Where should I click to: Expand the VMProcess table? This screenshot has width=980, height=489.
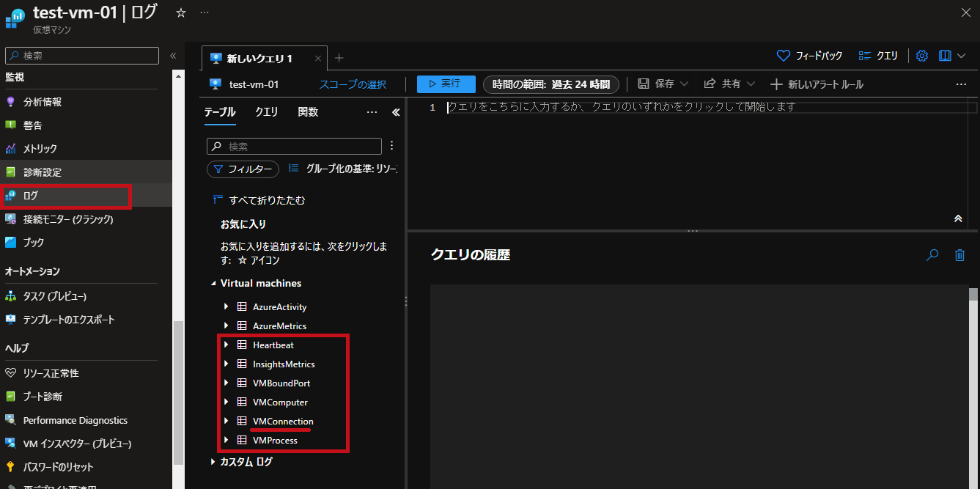tap(226, 440)
